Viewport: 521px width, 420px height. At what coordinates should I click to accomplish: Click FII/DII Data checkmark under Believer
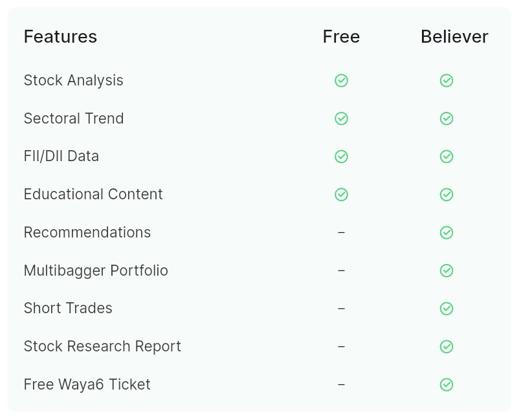click(x=446, y=157)
